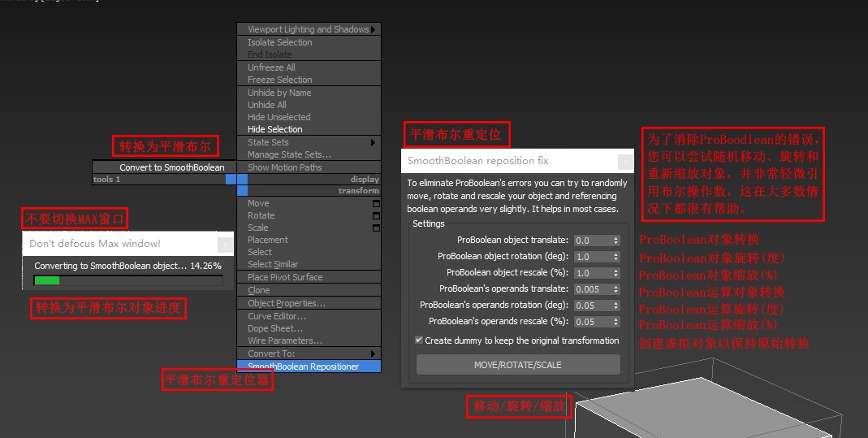Close the Don't defocus Max window dialog
This screenshot has height=438, width=868.
point(224,244)
